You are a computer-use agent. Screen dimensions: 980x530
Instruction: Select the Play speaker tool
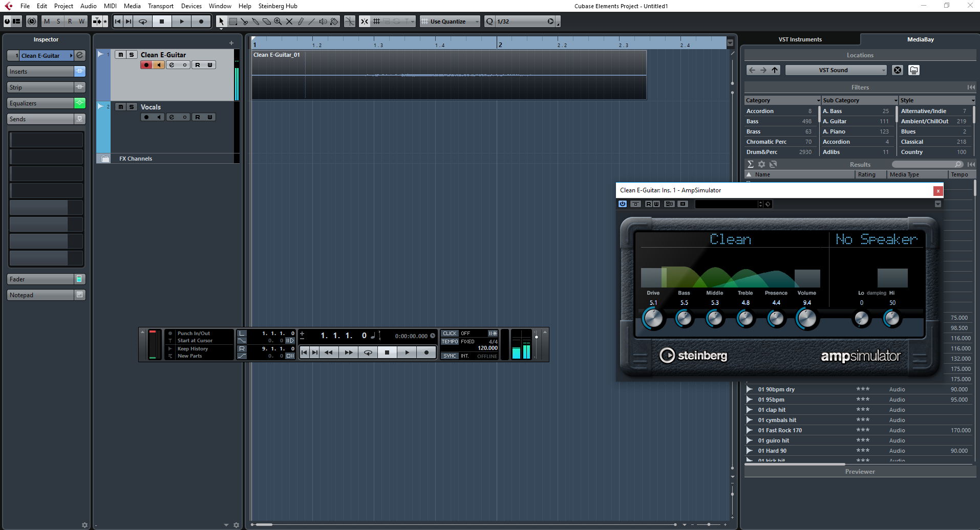(x=323, y=21)
